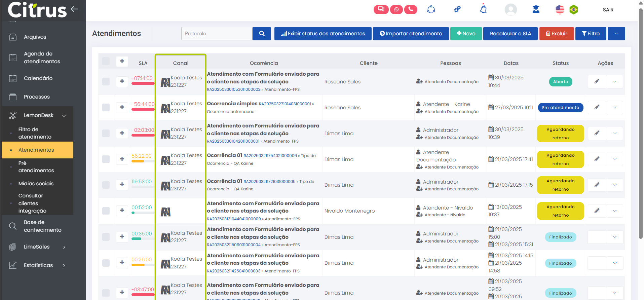Click the magnifier search button beside Protocolo
The width and height of the screenshot is (644, 300).
[262, 34]
